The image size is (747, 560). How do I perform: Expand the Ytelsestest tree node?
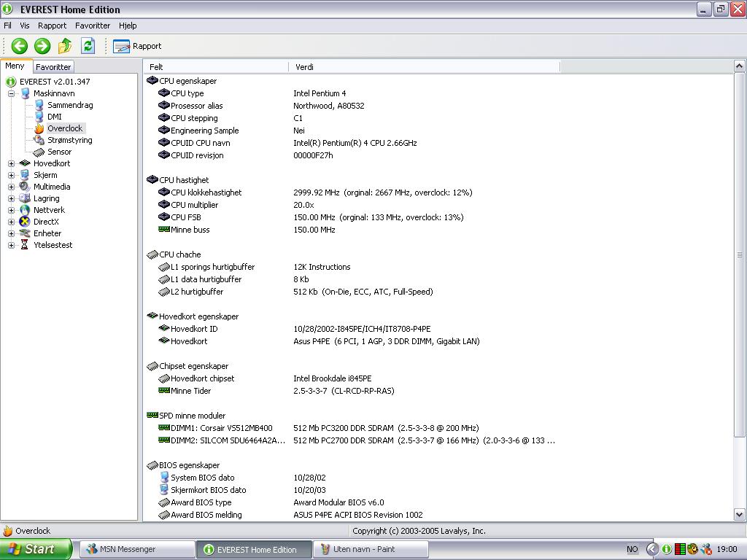[x=12, y=245]
